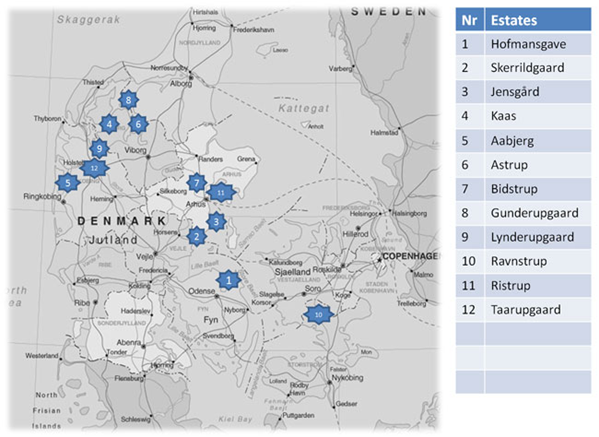Viewport: 599px width, 437px height.
Task: Click the DENMARK country label
Action: click(x=122, y=221)
